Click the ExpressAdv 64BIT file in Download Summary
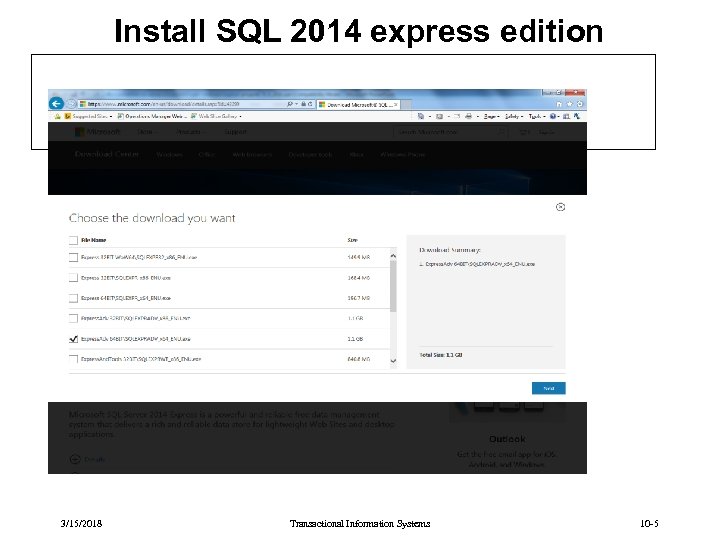 [478, 264]
